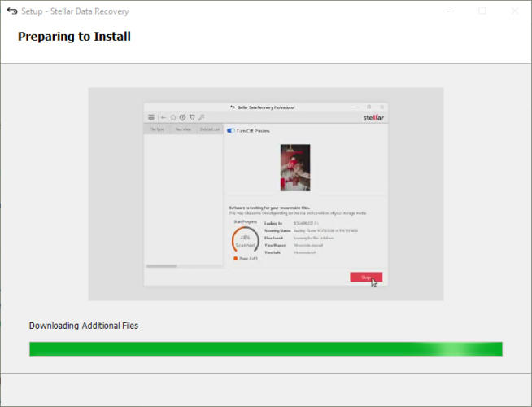Click the green download progress bar
This screenshot has height=407, width=532.
click(266, 349)
